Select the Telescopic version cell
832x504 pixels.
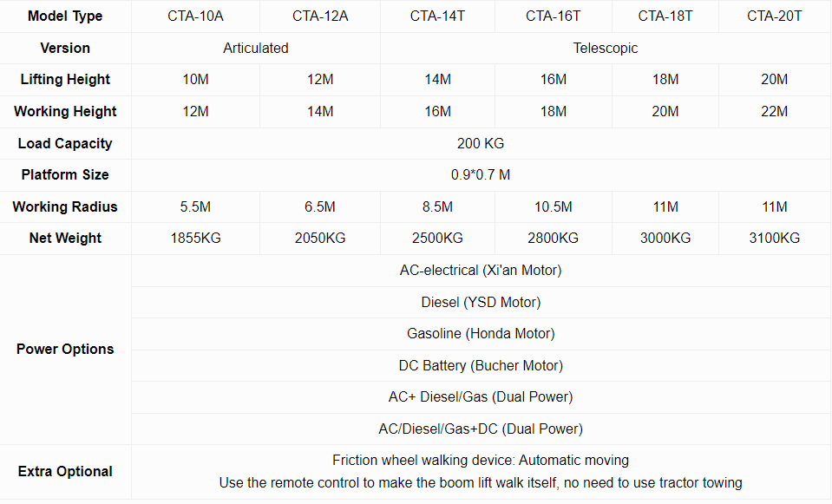pyautogui.click(x=606, y=48)
